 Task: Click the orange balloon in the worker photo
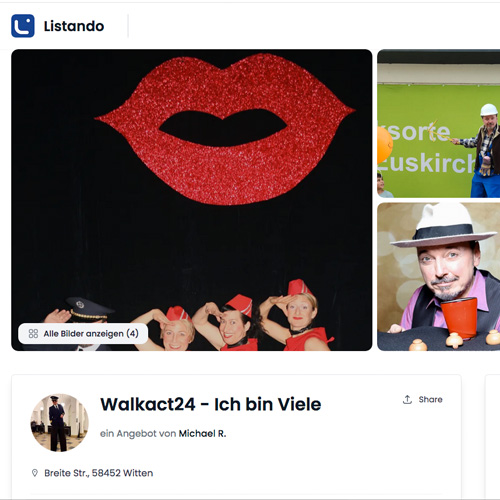385,145
